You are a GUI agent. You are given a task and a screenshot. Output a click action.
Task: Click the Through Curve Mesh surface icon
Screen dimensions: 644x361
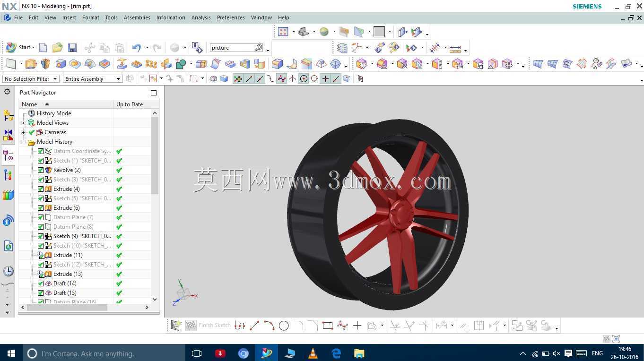coord(552,64)
